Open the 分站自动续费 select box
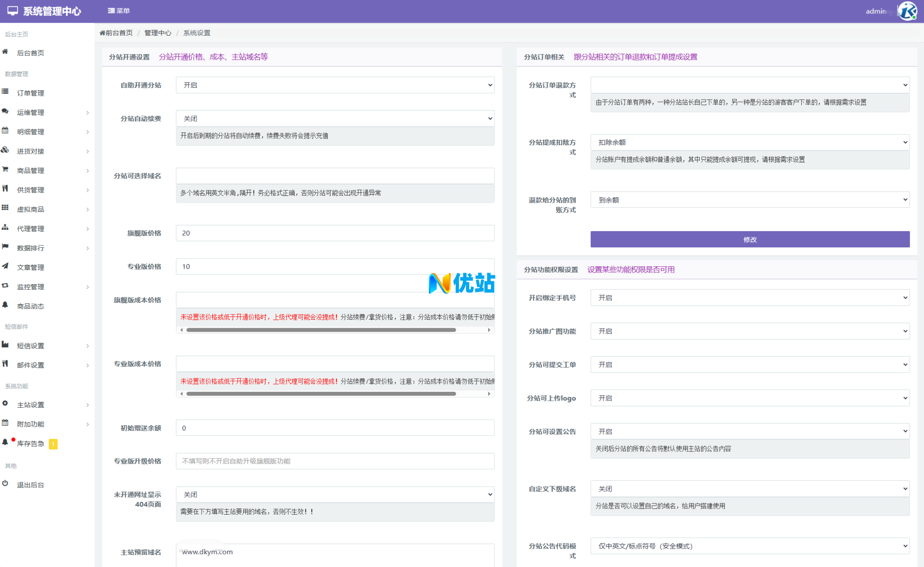Image resolution: width=924 pixels, height=567 pixels. pos(335,119)
